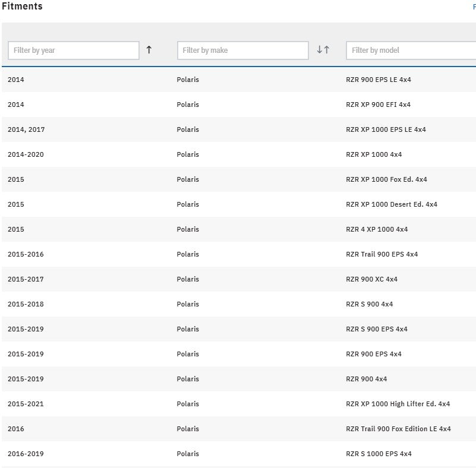The width and height of the screenshot is (476, 468).
Task: Pick the RZR S 900 4x4 model
Action: click(370, 304)
